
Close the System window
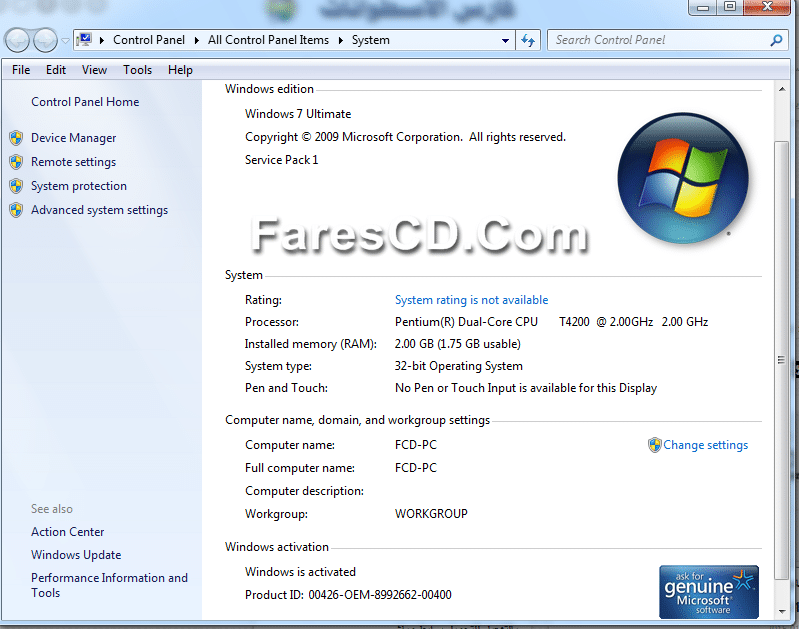pos(767,7)
